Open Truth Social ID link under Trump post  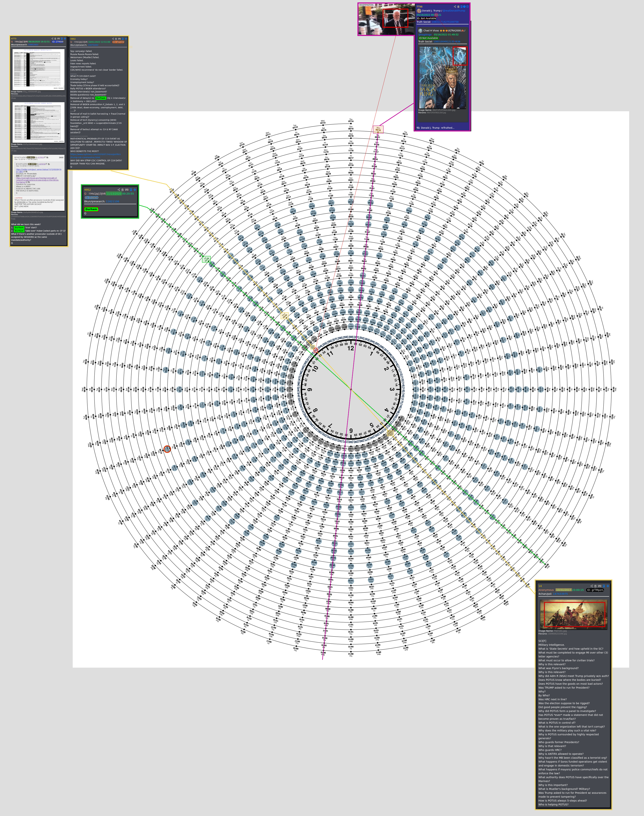tap(445, 22)
